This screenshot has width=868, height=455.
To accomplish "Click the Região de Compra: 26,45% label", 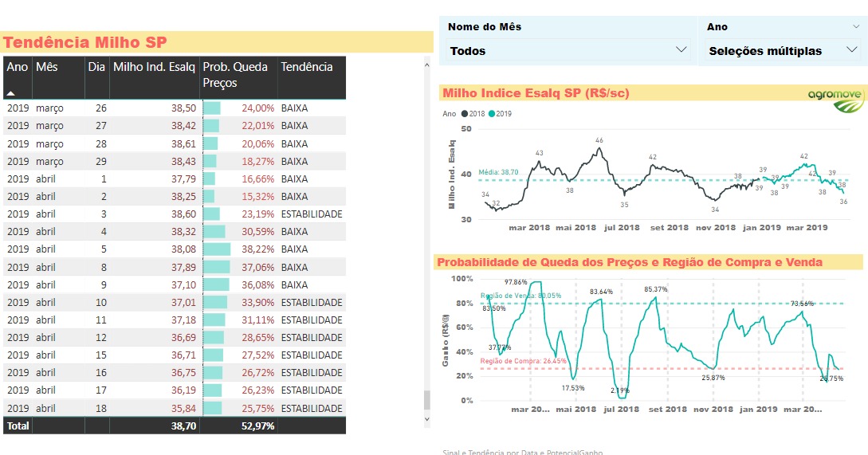I will pos(523,361).
